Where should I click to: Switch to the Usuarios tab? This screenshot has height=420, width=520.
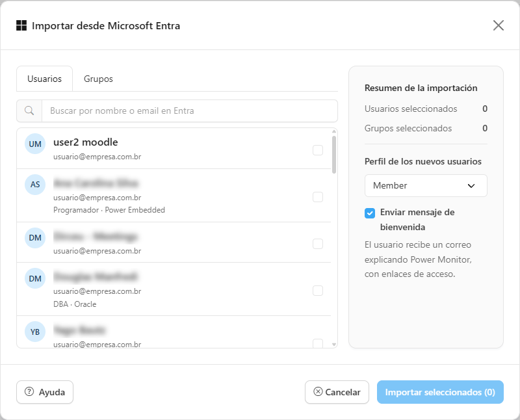pos(44,79)
